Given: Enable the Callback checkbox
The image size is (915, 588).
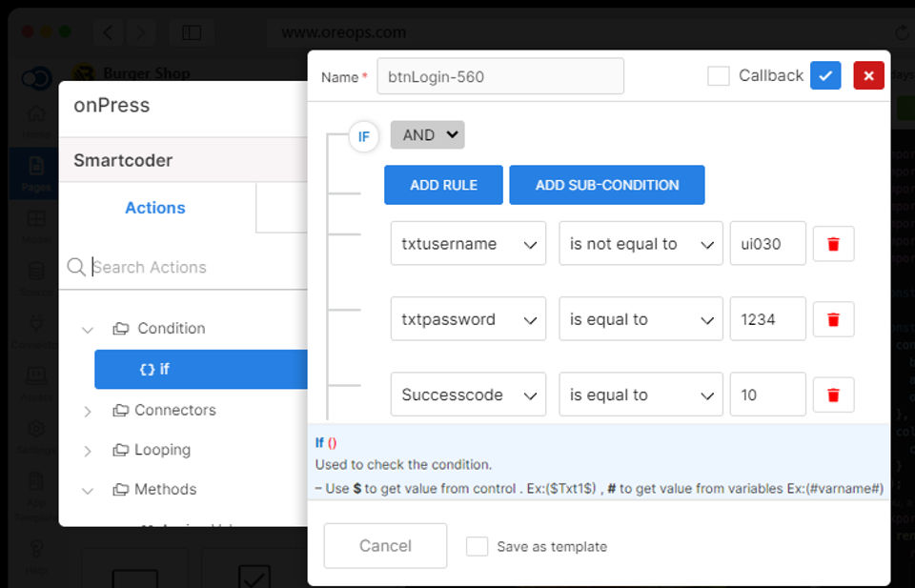Looking at the screenshot, I should click(x=719, y=76).
